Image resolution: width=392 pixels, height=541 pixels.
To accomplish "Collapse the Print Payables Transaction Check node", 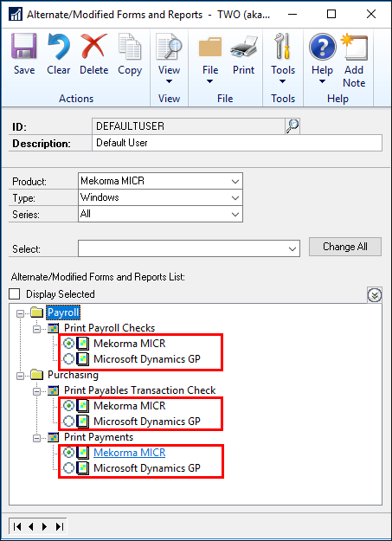I will pos(36,391).
